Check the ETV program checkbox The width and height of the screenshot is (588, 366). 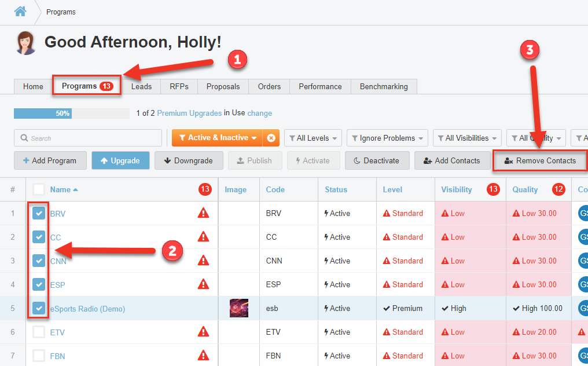(x=39, y=332)
